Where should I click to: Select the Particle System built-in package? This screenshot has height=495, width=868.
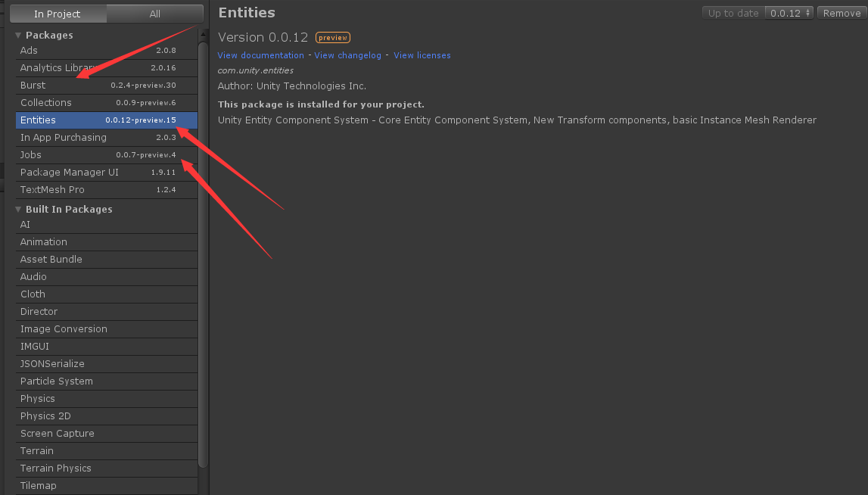[x=106, y=381]
